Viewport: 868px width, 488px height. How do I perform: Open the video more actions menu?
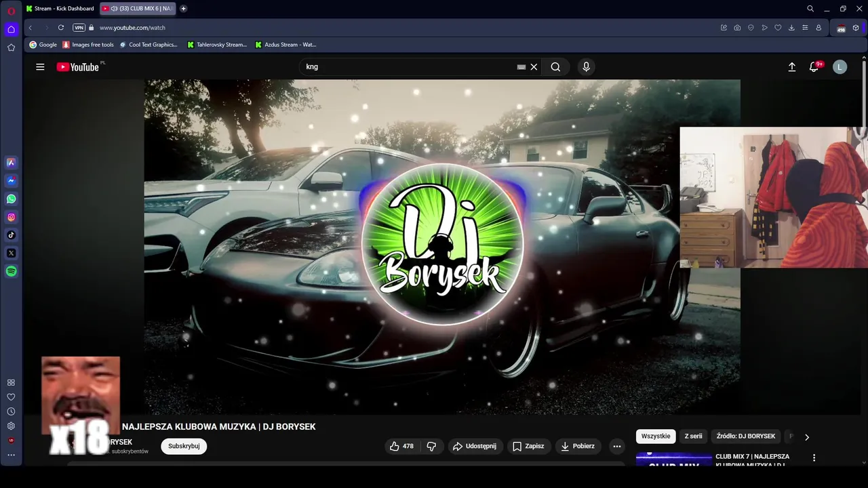click(x=616, y=446)
